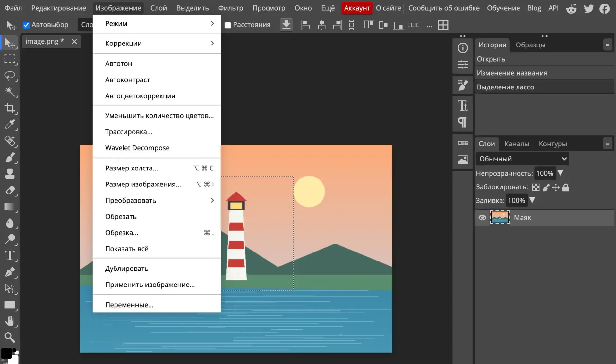Select the Crop tool
This screenshot has width=616, height=364.
coord(10,108)
